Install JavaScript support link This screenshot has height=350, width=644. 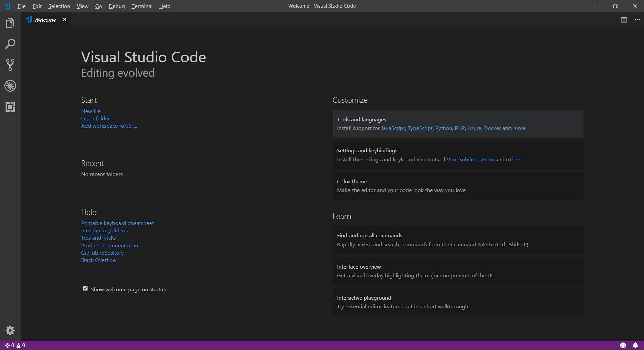(x=393, y=128)
